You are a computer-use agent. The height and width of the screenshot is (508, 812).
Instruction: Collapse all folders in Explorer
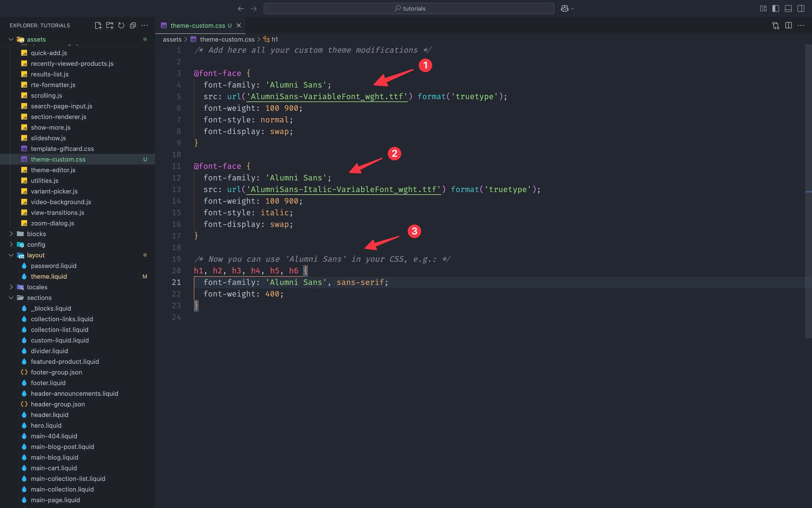133,25
